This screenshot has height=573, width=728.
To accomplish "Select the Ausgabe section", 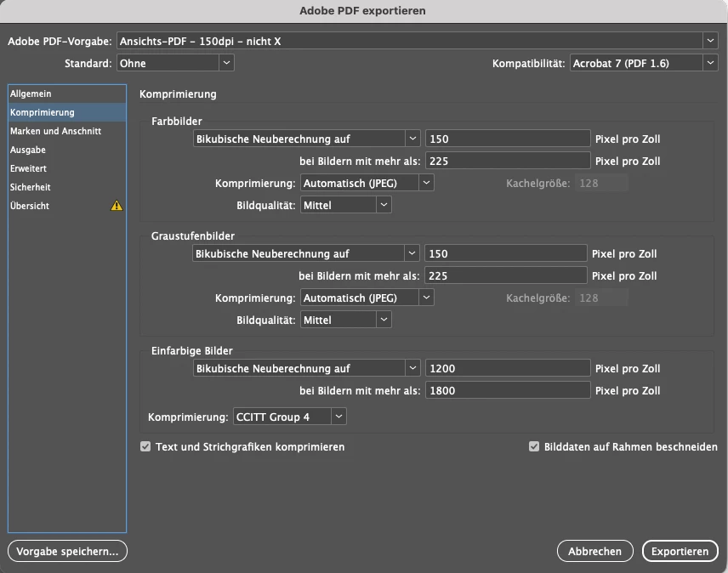I will (x=67, y=150).
